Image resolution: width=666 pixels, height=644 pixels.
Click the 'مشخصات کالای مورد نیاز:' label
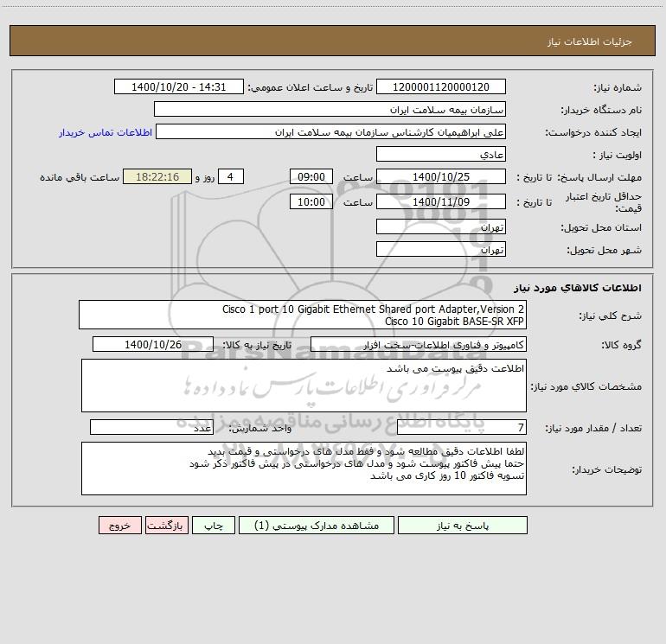tap(586, 386)
